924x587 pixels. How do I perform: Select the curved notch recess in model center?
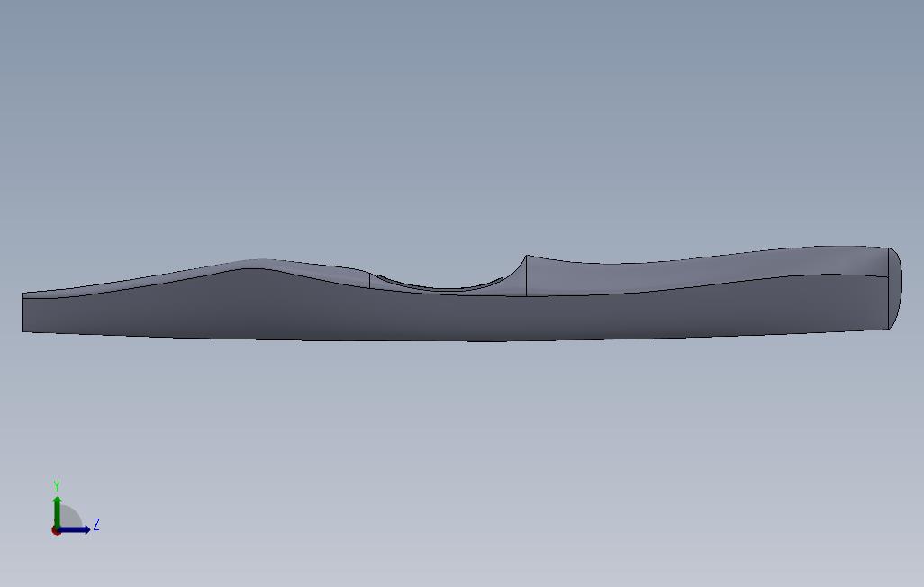pyautogui.click(x=448, y=284)
